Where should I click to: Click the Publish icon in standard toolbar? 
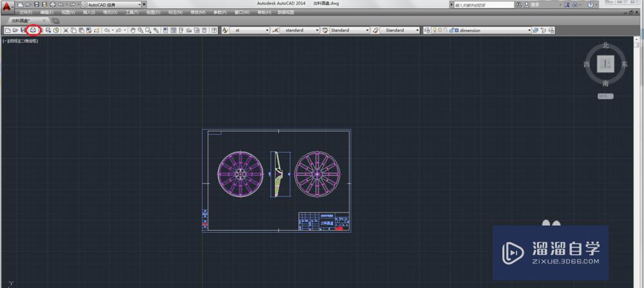point(48,30)
